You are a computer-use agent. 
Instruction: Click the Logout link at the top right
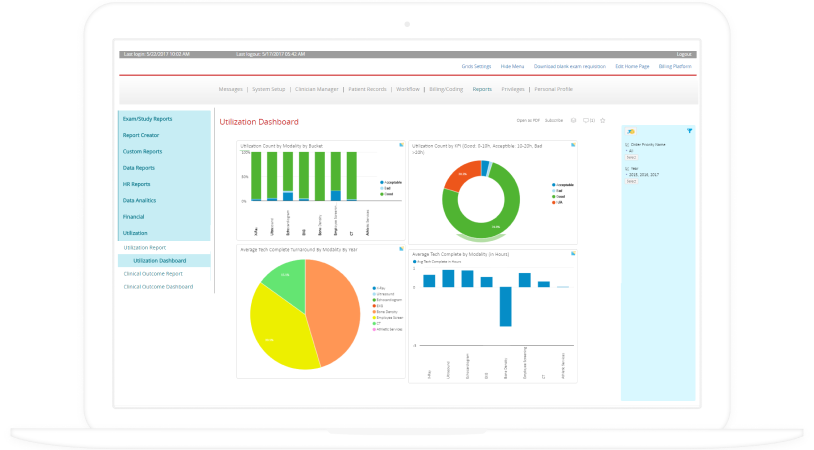(684, 53)
